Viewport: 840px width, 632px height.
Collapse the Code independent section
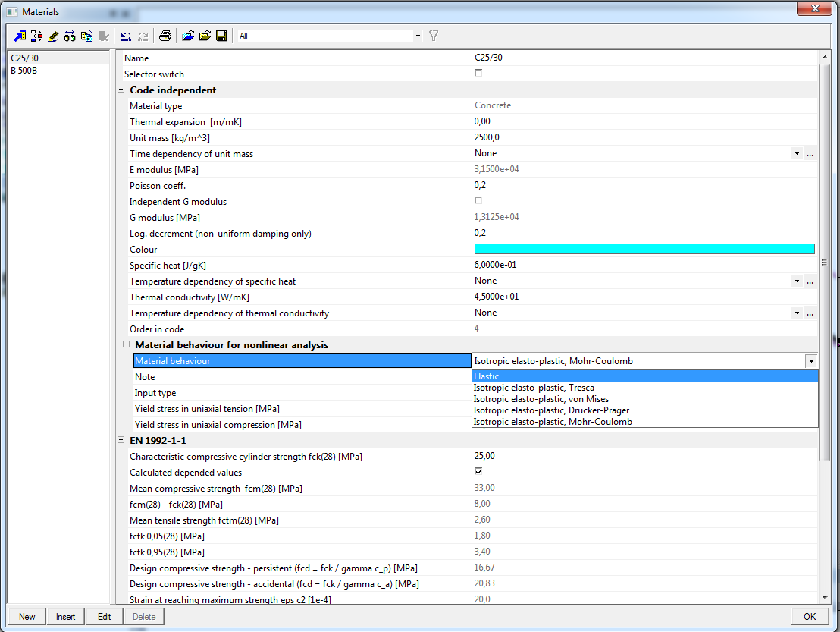click(121, 90)
